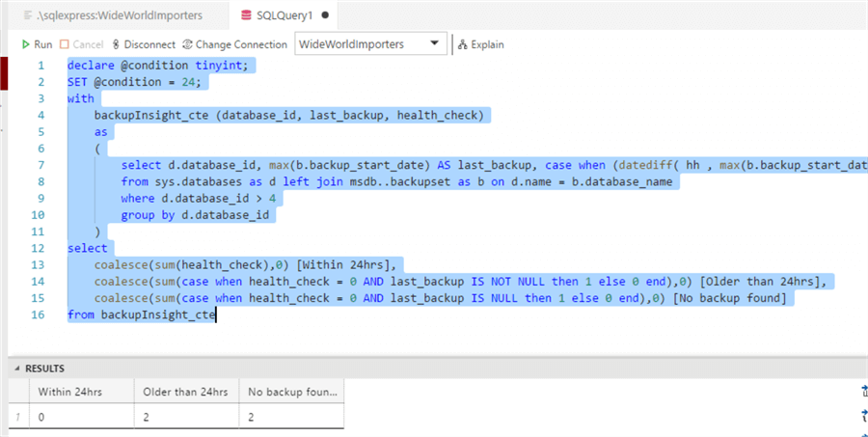868x437 pixels.
Task: Place cursor on 'from backupInsight_cte' line
Action: 142,314
